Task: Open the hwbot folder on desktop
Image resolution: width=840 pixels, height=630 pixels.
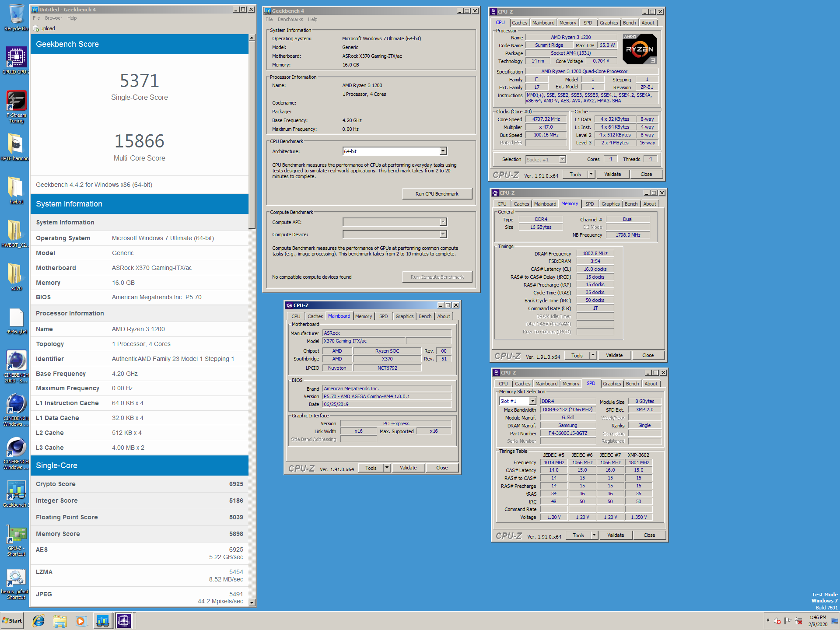Action: tap(16, 190)
